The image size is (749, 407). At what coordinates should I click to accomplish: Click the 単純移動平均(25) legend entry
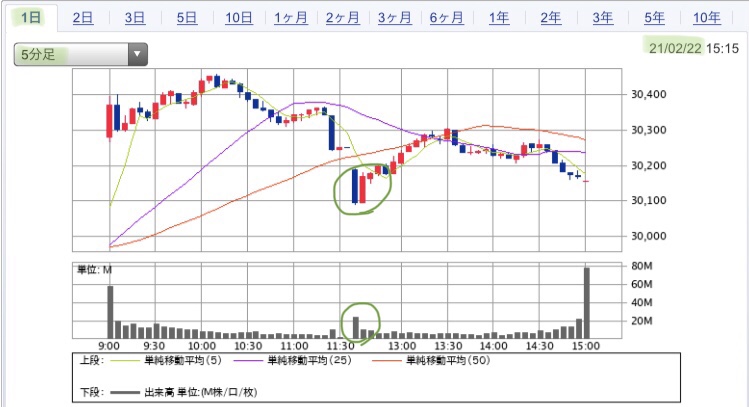(310, 360)
